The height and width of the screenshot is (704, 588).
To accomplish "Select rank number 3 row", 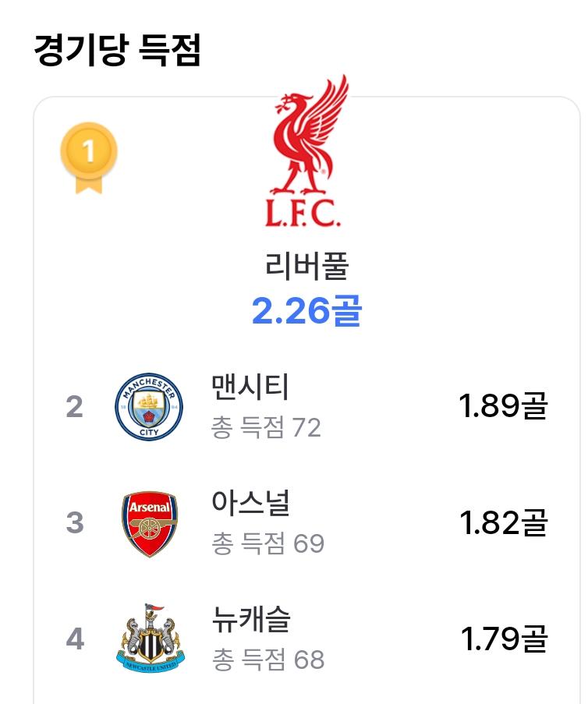I will [x=306, y=523].
